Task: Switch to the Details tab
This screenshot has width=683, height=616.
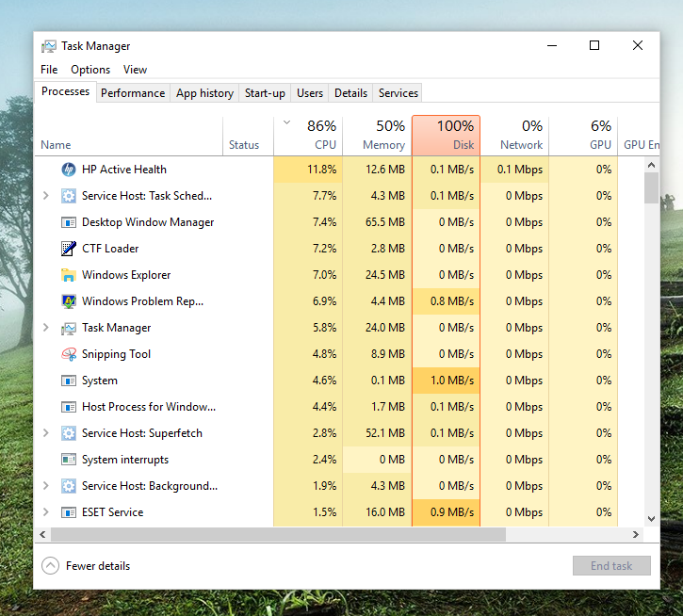Action: pyautogui.click(x=350, y=93)
